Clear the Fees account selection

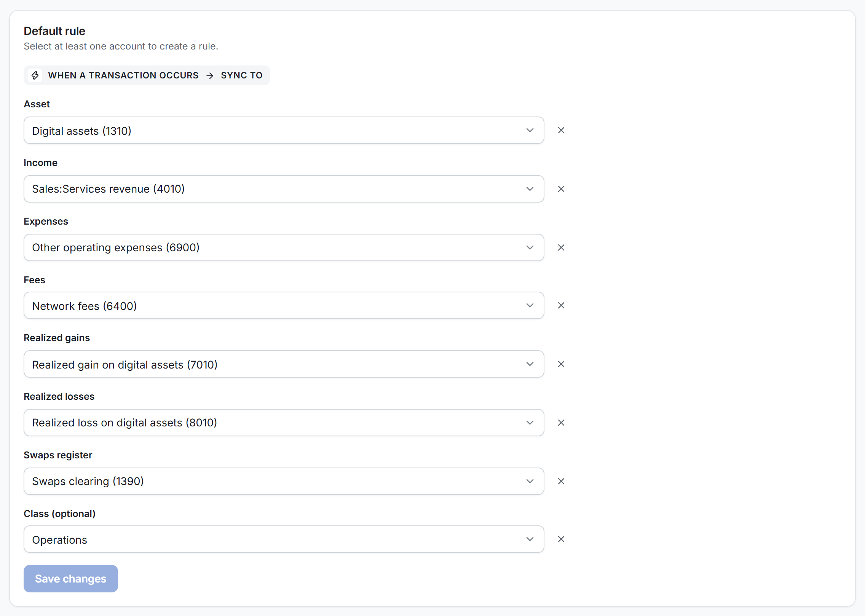tap(561, 305)
